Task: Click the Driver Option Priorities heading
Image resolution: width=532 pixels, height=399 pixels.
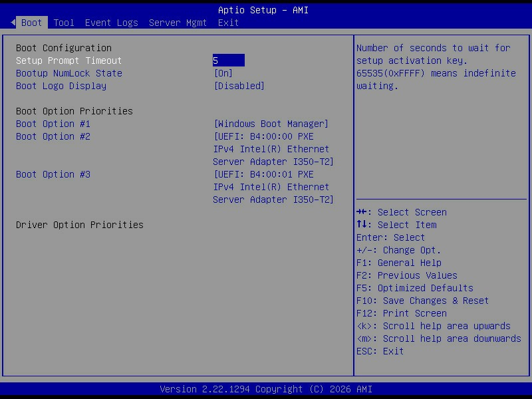Action: 80,225
